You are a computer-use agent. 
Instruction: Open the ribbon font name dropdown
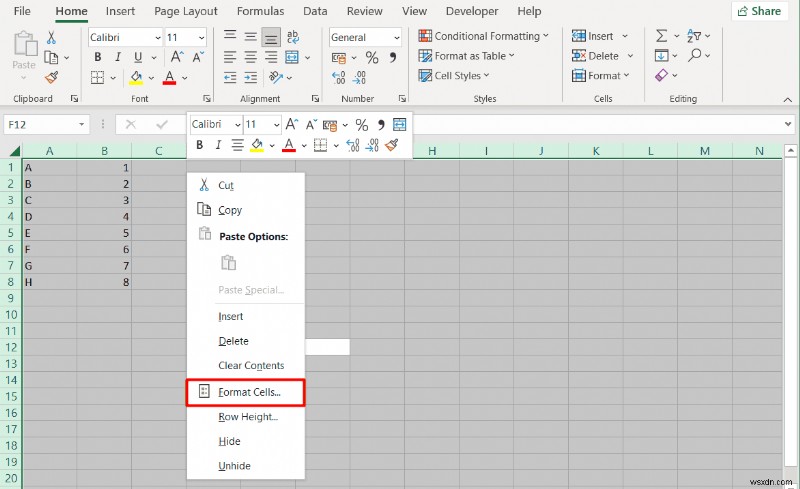(x=158, y=38)
